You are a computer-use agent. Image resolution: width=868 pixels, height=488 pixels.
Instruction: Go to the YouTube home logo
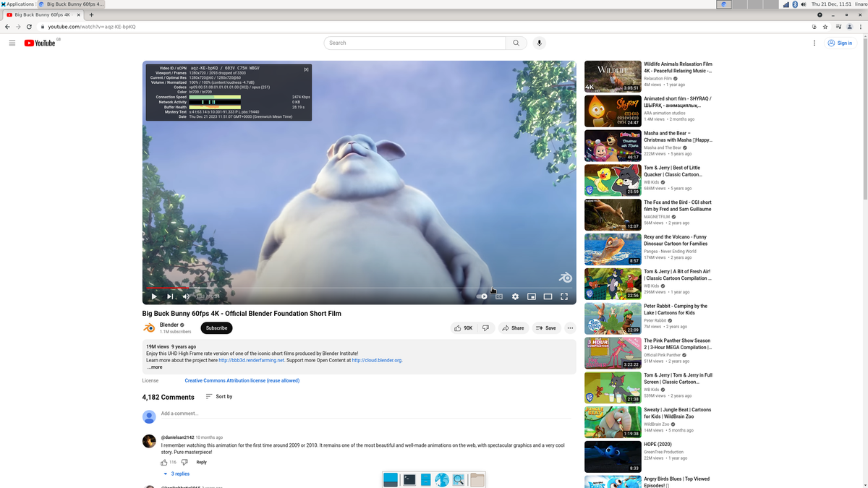40,43
